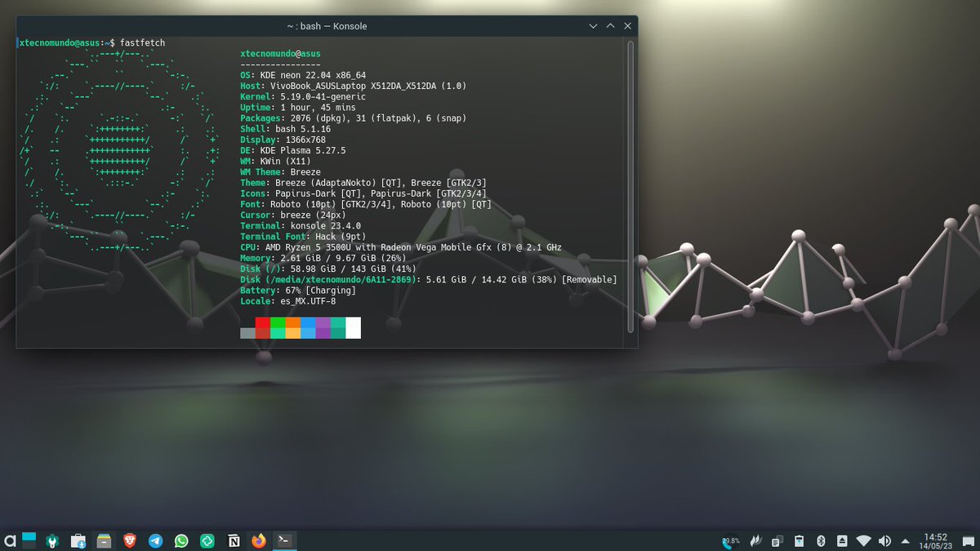Click the 'Theme: Breeze (AdaptaNokto)' line
Screen dimensions: 980x551
(x=363, y=183)
